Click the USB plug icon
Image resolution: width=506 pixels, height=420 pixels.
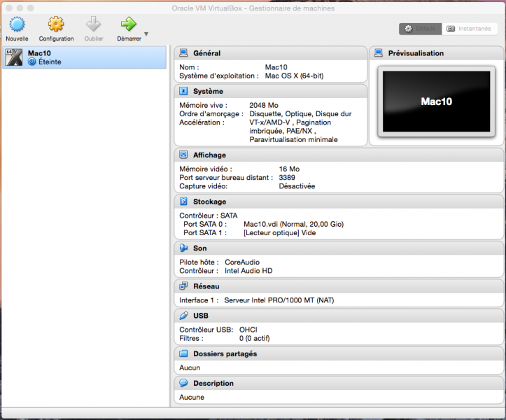[183, 316]
